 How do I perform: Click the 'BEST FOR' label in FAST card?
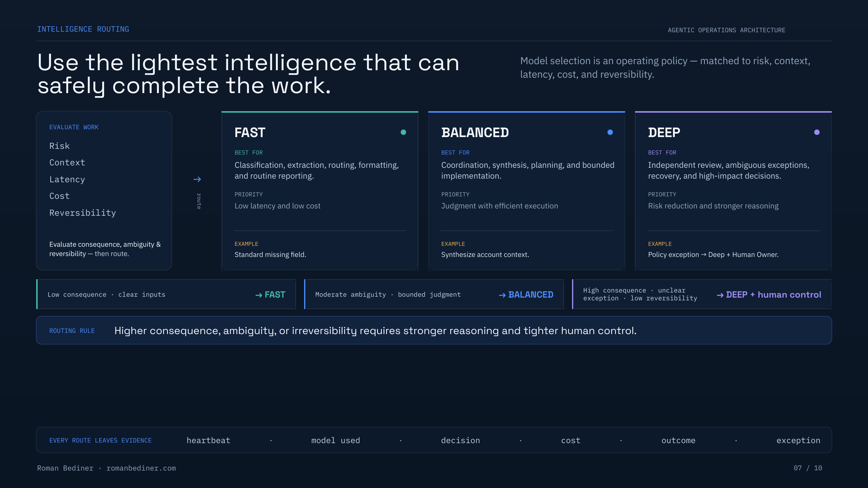[248, 152]
